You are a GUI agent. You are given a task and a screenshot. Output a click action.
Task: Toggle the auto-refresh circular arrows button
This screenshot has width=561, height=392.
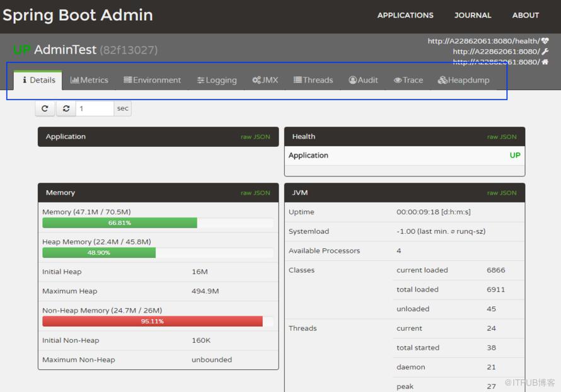[66, 108]
